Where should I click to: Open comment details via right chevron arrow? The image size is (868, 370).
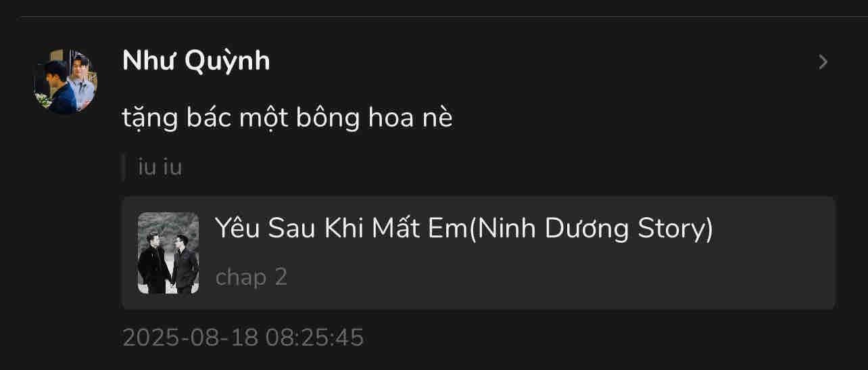823,62
